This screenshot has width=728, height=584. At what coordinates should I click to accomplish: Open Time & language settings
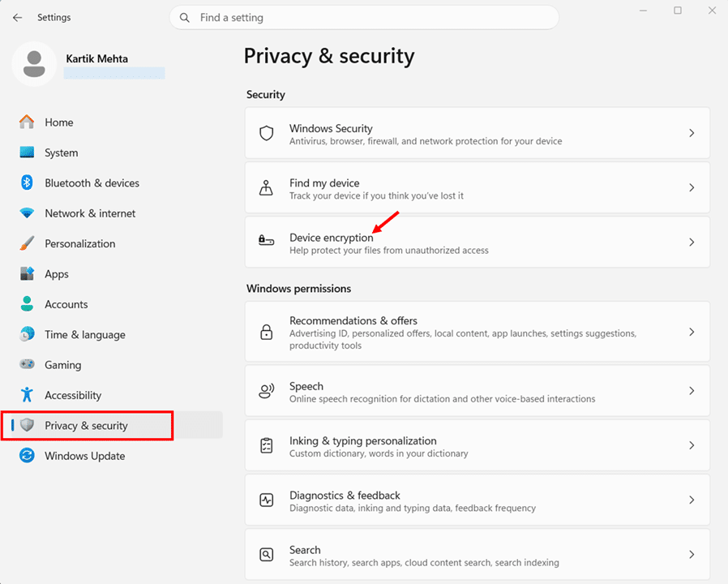[85, 335]
